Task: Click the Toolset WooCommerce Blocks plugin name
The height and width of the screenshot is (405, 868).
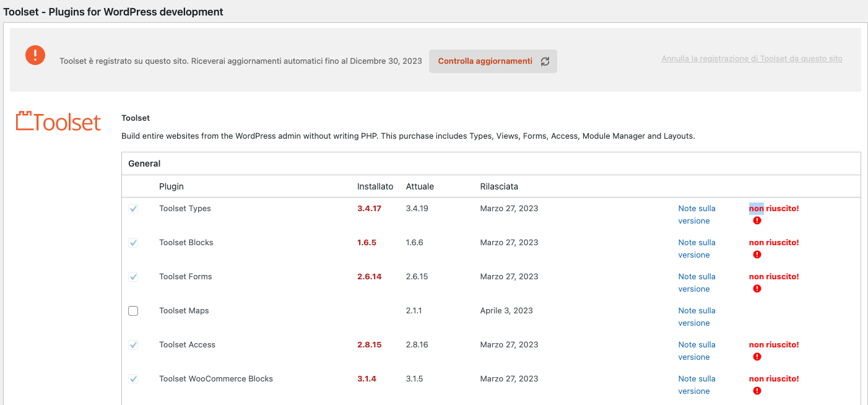Action: click(x=216, y=379)
